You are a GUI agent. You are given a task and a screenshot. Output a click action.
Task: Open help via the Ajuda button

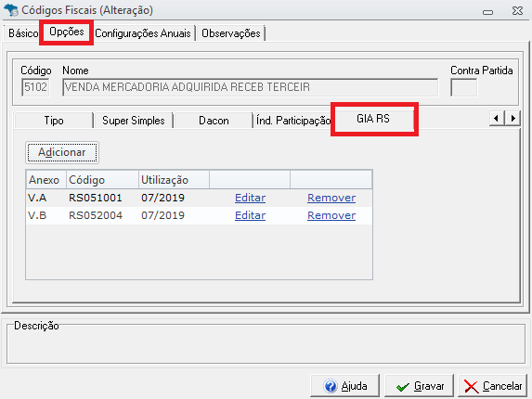tap(344, 386)
